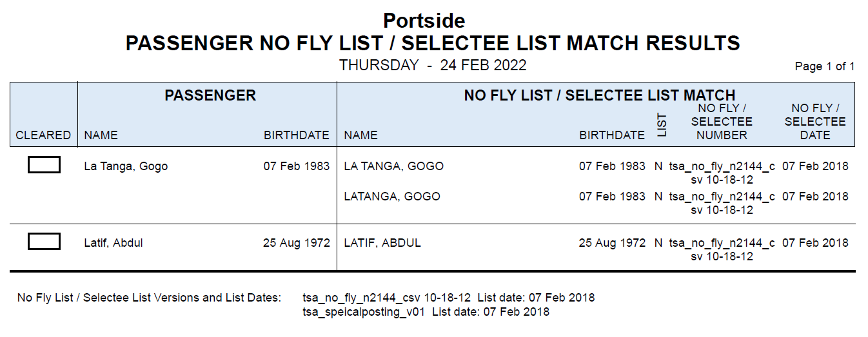868x337 pixels.
Task: Click the rotated LIST column header
Action: pyautogui.click(x=662, y=126)
